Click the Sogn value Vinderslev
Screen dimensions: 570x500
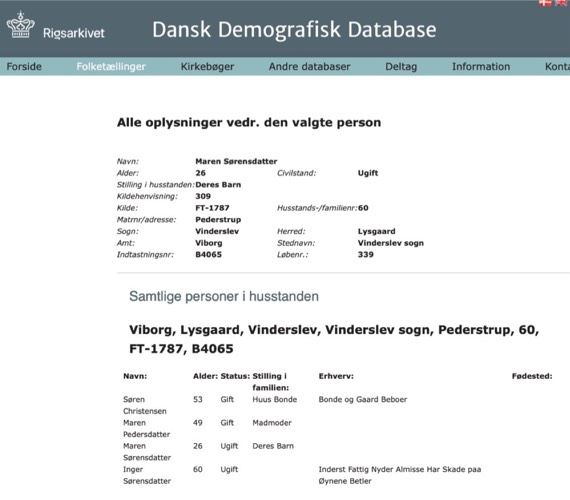coord(217,231)
